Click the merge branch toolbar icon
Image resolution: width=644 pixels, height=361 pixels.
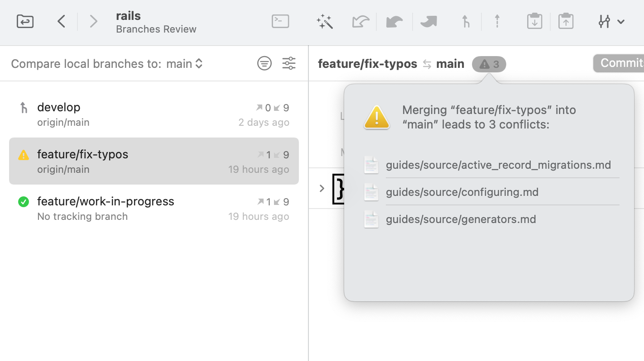coord(466,21)
